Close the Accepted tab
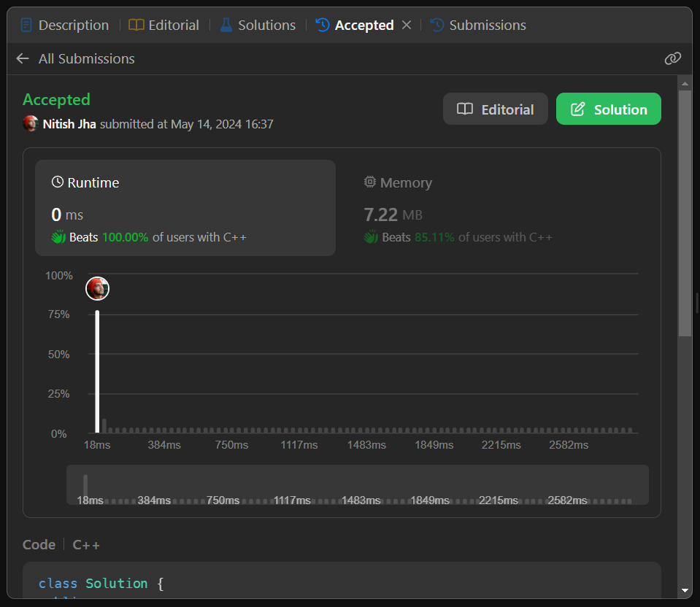Viewport: 700px width, 607px height. tap(407, 25)
